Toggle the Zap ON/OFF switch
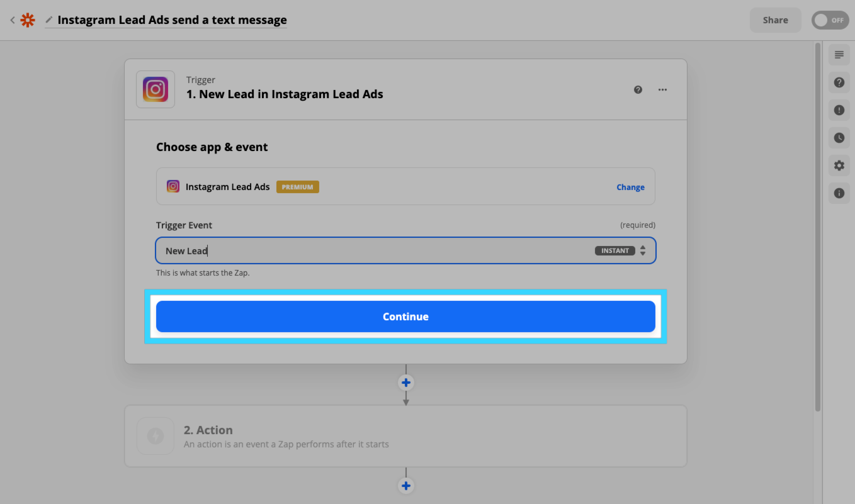This screenshot has width=855, height=504. tap(830, 20)
